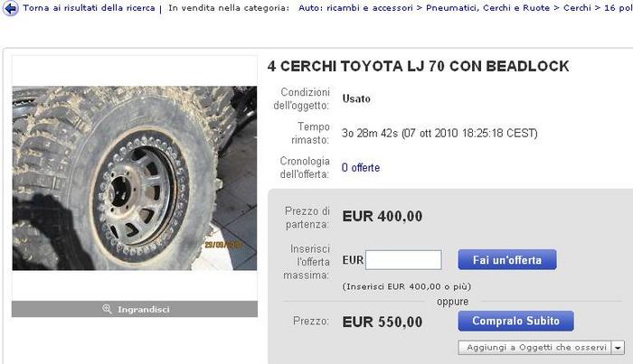Buy now with Compralo Subito button
The height and width of the screenshot is (364, 633).
click(x=516, y=321)
